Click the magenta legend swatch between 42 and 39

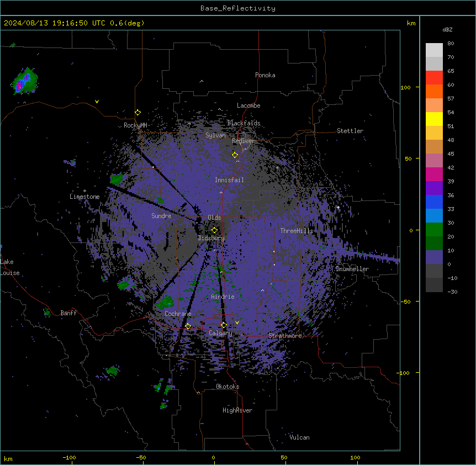click(434, 175)
